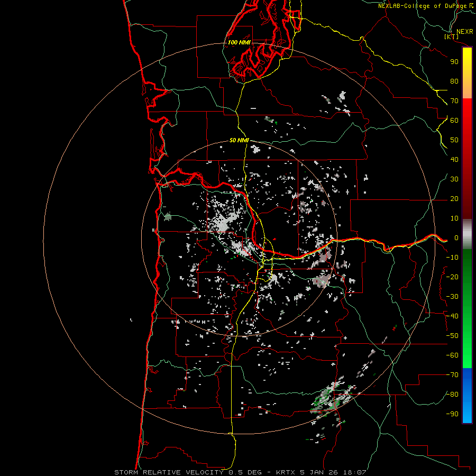Click the -70 scale value
This screenshot has width=476, height=476.
pos(452,375)
